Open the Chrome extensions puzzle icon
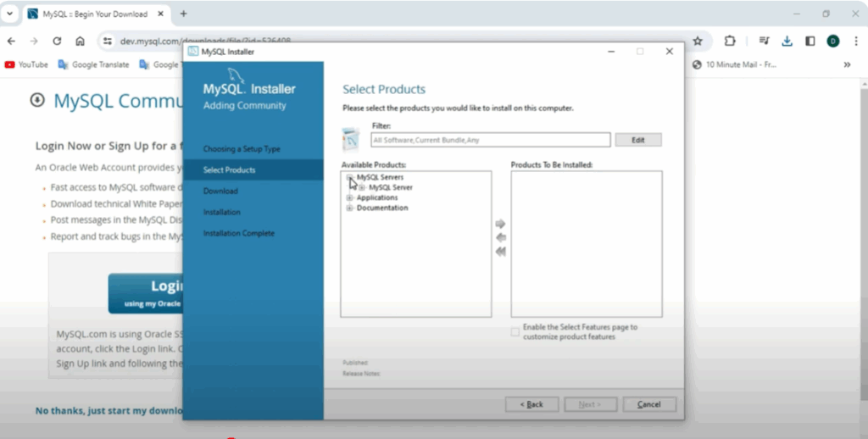868x439 pixels. click(x=730, y=41)
